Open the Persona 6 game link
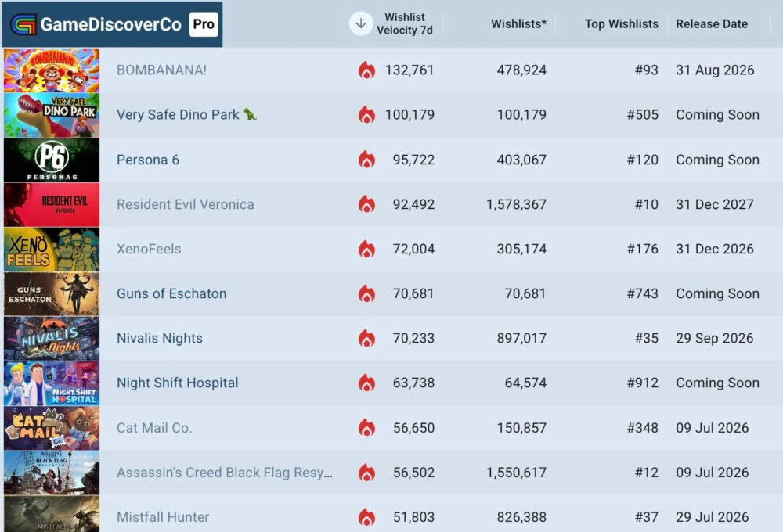The image size is (783, 532). 148,160
